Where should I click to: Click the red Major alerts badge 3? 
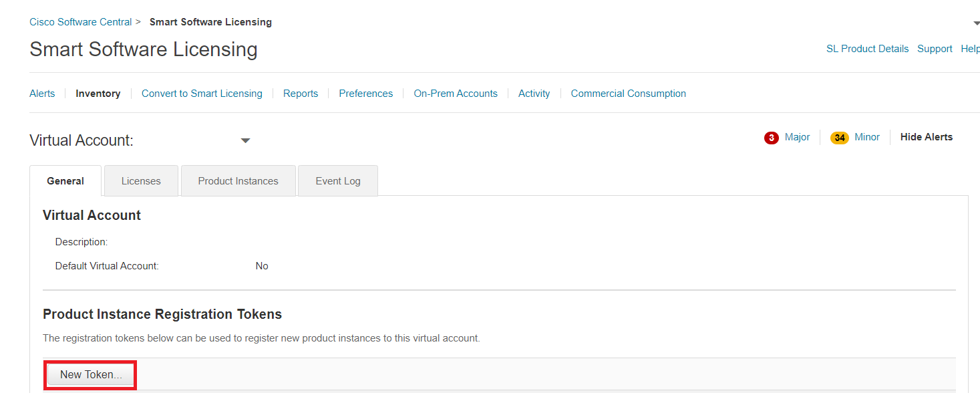click(x=772, y=138)
